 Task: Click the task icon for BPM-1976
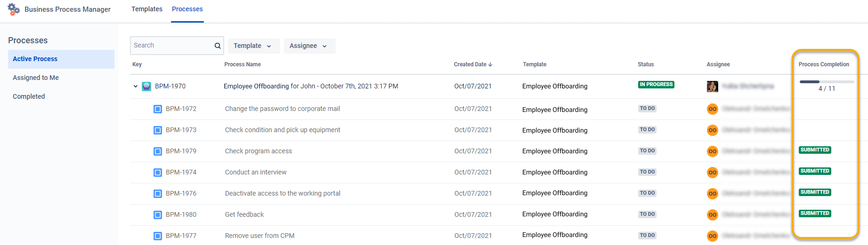(x=158, y=194)
